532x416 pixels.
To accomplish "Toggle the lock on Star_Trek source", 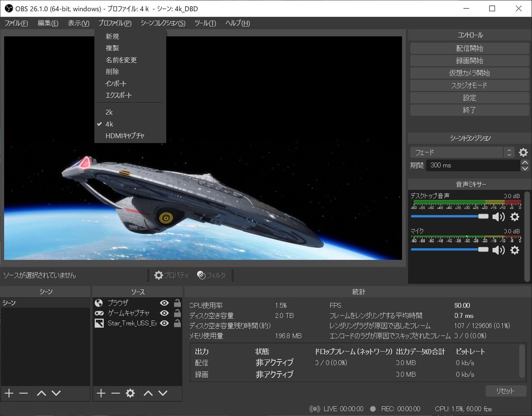I will tap(177, 323).
